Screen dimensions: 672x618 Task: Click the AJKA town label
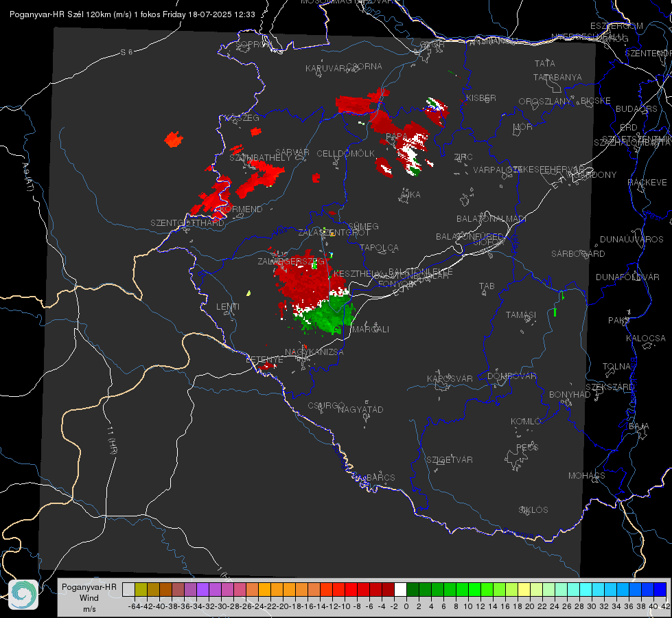(410, 194)
